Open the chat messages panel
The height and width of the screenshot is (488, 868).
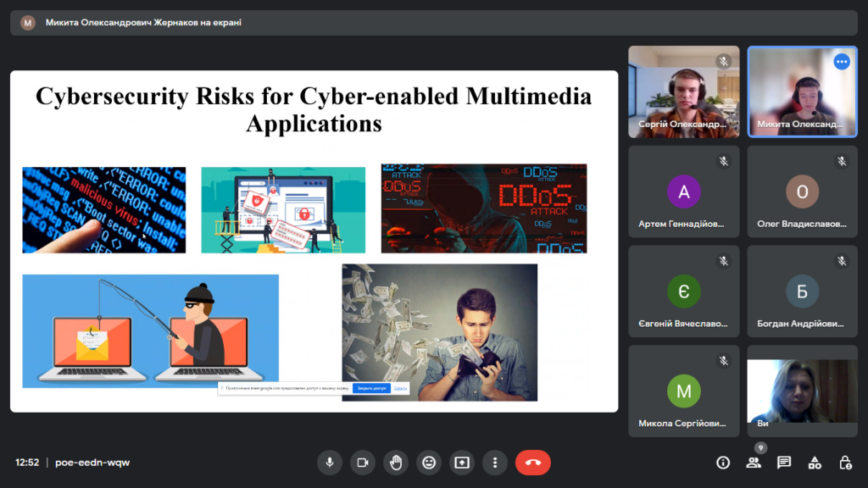point(784,463)
